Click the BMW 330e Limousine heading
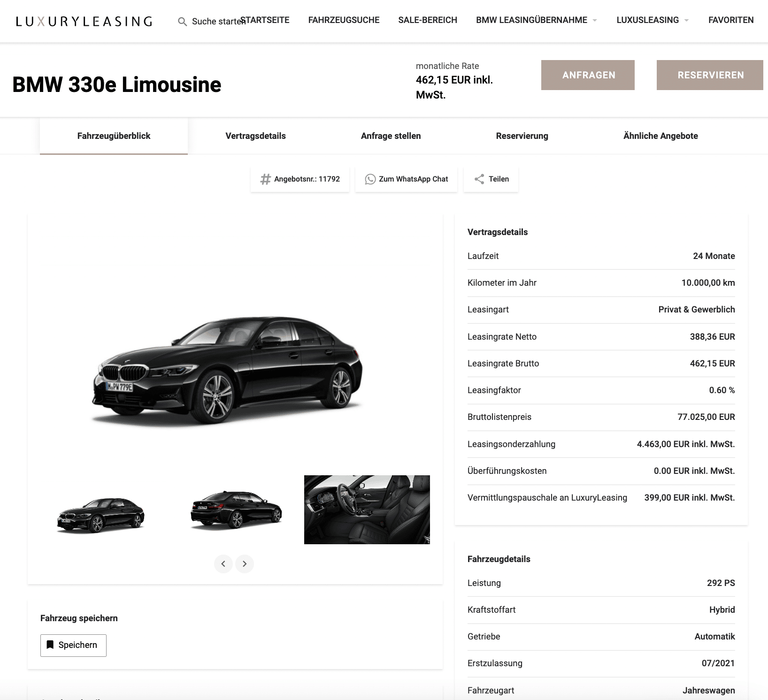The width and height of the screenshot is (768, 700). tap(117, 85)
